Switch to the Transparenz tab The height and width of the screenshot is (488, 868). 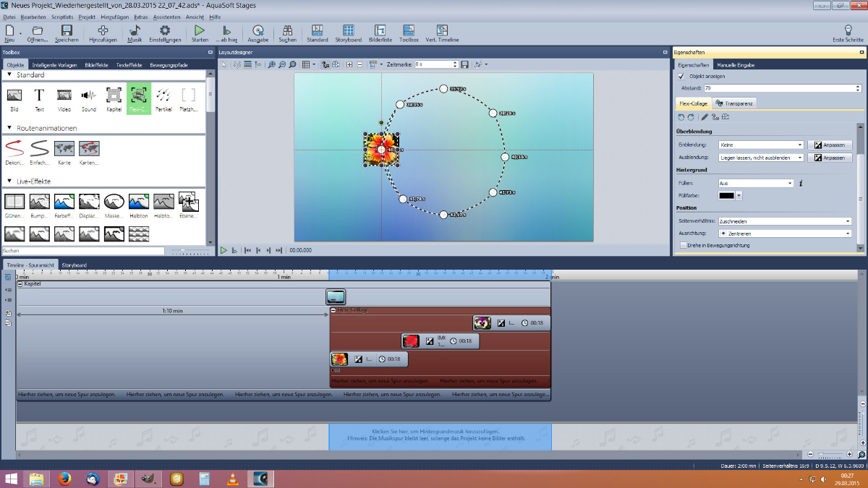[734, 103]
